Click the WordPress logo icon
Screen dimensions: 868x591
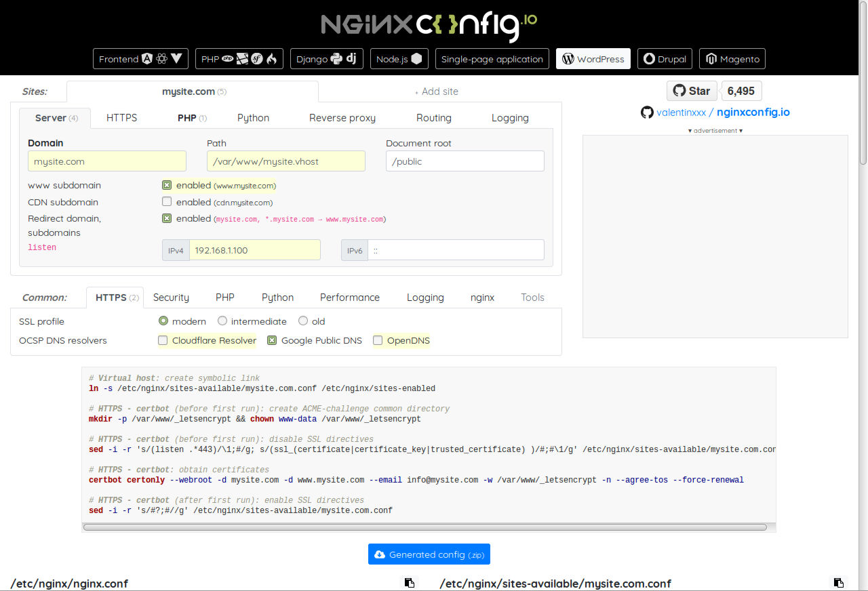point(568,59)
